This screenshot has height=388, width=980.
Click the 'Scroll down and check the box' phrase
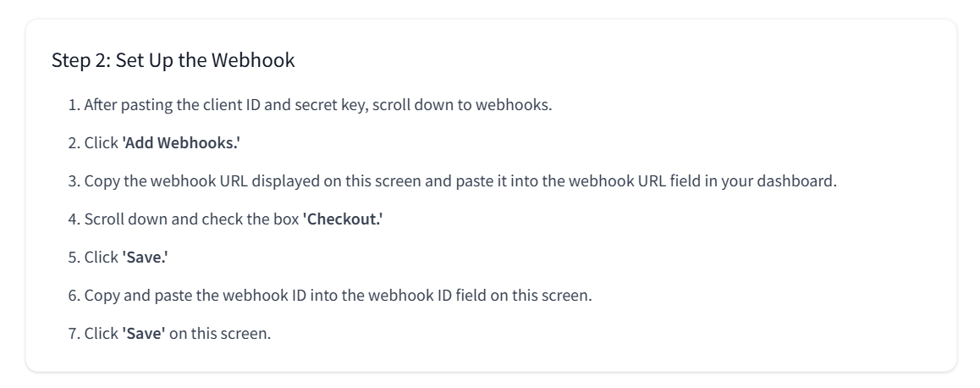(192, 219)
